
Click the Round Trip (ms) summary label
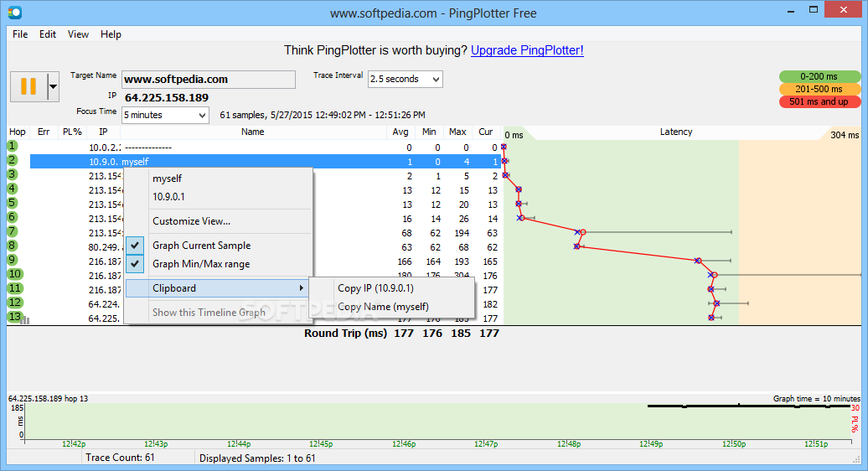point(345,334)
